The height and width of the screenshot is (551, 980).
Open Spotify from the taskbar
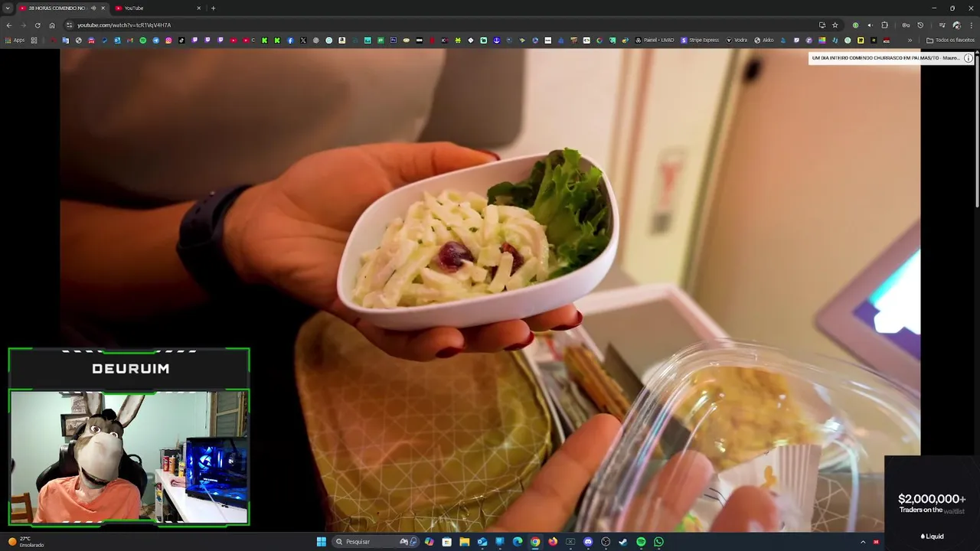[x=641, y=542]
